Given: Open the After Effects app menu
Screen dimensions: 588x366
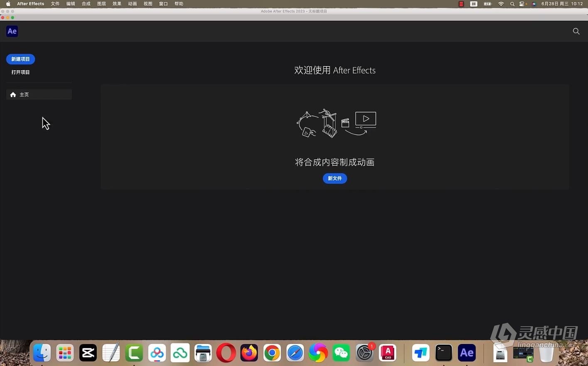Looking at the screenshot, I should 30,4.
